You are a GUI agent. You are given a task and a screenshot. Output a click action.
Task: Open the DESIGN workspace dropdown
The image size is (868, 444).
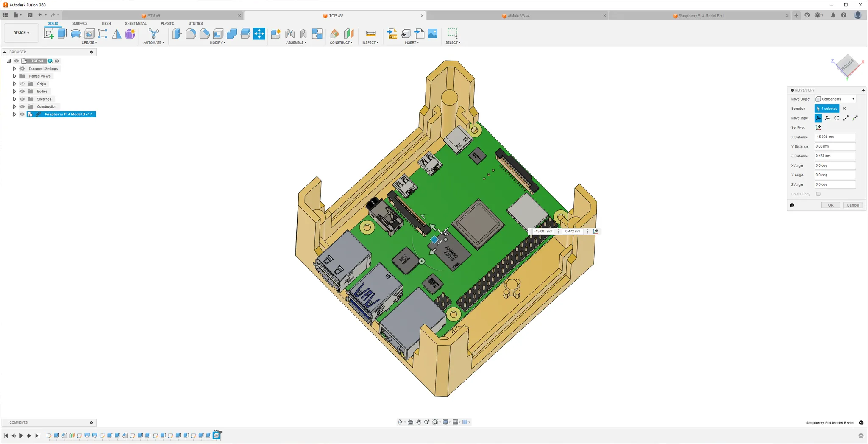coord(21,33)
